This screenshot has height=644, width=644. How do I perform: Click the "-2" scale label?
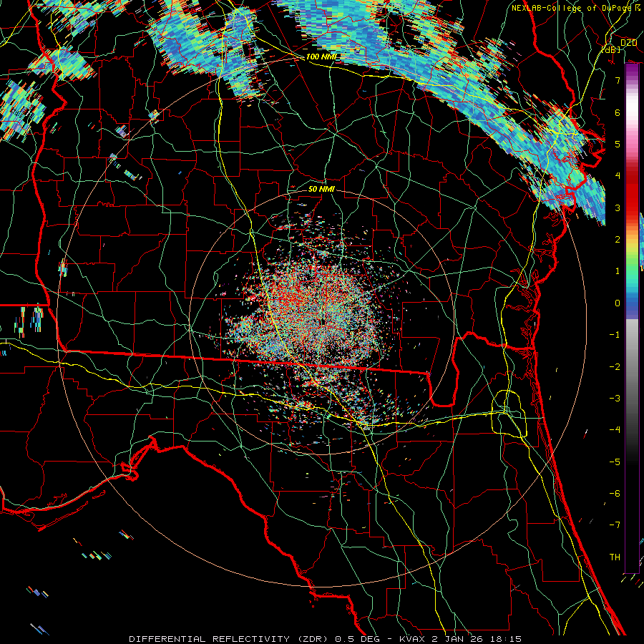coord(615,367)
